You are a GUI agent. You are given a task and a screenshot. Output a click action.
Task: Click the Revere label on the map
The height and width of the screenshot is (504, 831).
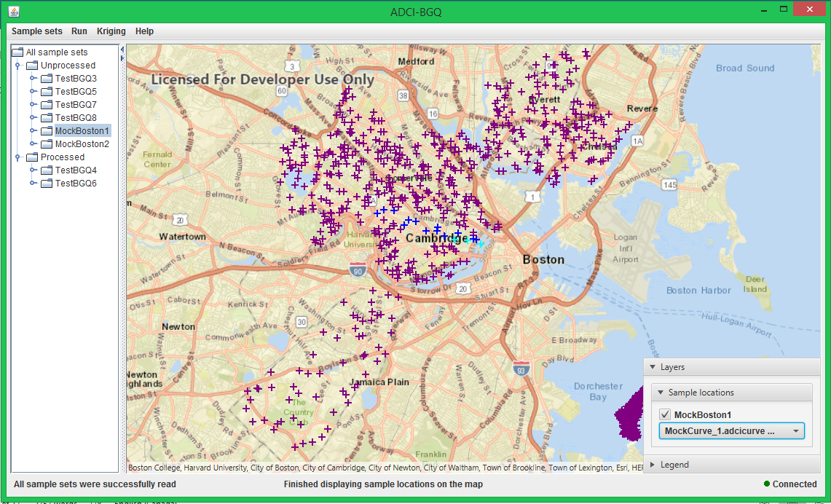[x=642, y=109]
